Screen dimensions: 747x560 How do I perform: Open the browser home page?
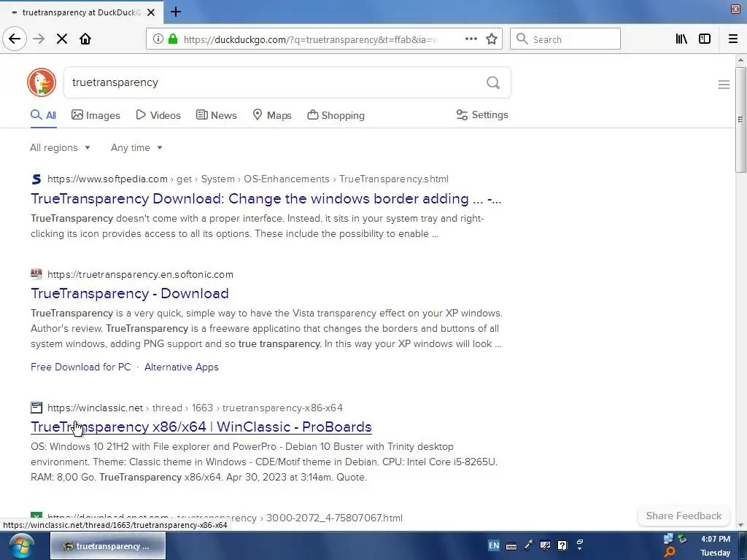(85, 39)
